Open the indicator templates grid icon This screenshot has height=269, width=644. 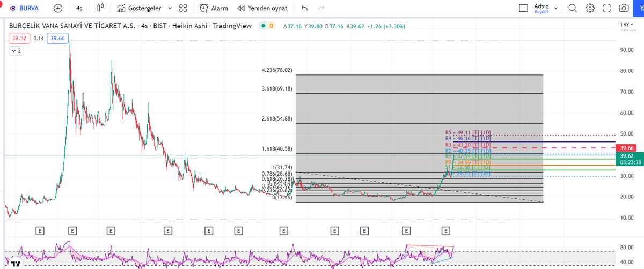tap(183, 8)
